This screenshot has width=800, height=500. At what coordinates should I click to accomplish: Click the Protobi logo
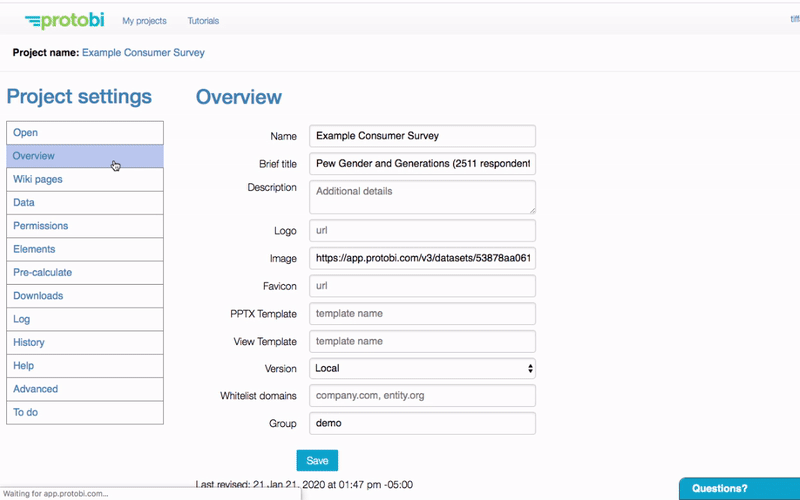(67, 20)
